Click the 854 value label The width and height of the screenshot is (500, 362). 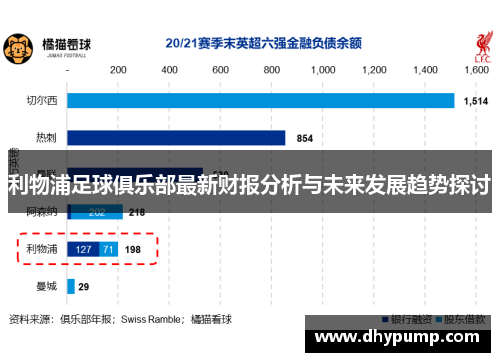click(x=305, y=138)
